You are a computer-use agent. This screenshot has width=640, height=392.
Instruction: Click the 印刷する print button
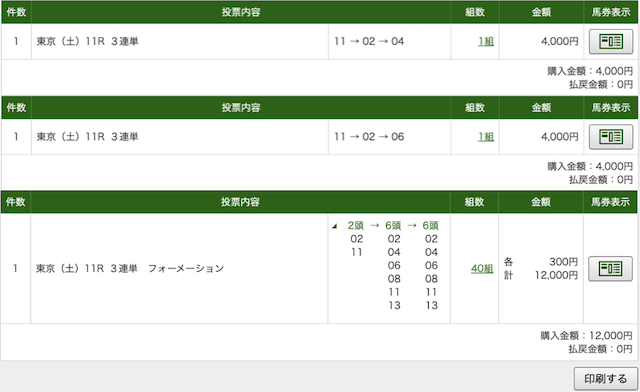(606, 379)
